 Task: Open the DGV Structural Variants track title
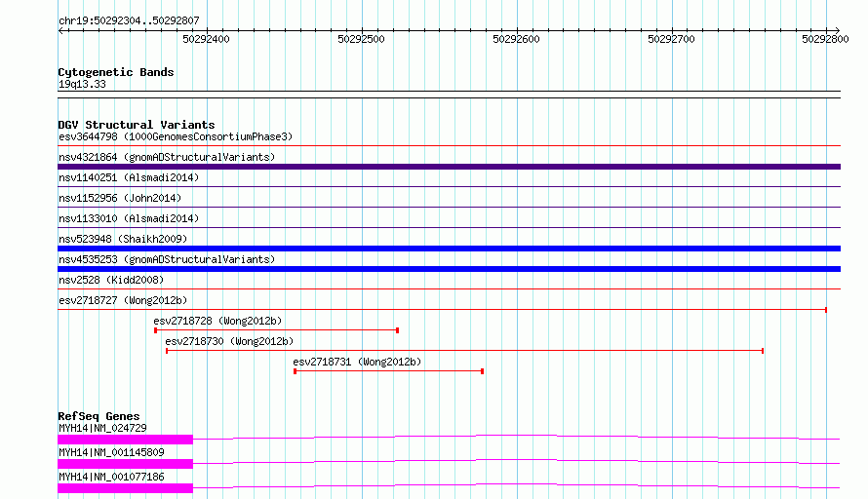(137, 125)
